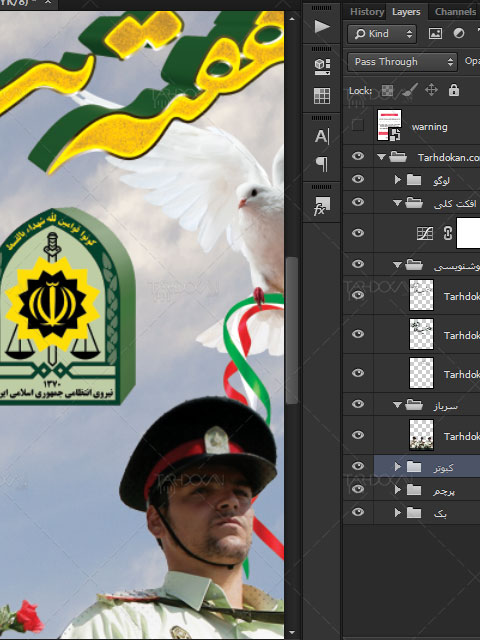Filter layers by pixel image type
Viewport: 480px width, 640px height.
[436, 33]
